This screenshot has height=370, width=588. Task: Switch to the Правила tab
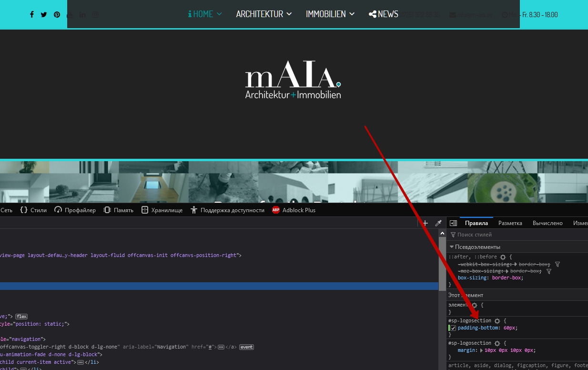[x=476, y=223]
